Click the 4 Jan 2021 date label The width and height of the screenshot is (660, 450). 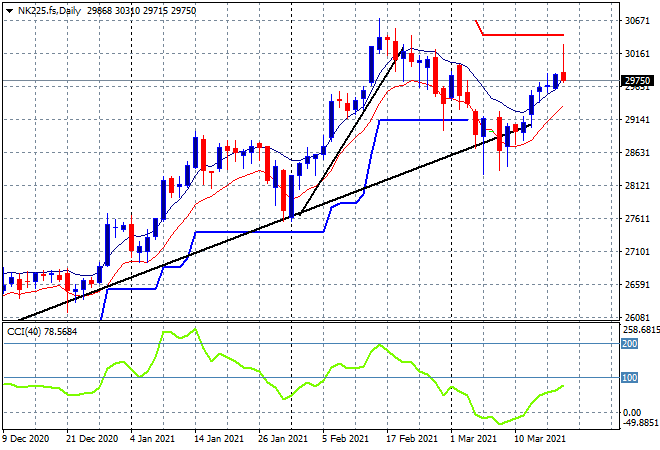click(152, 439)
